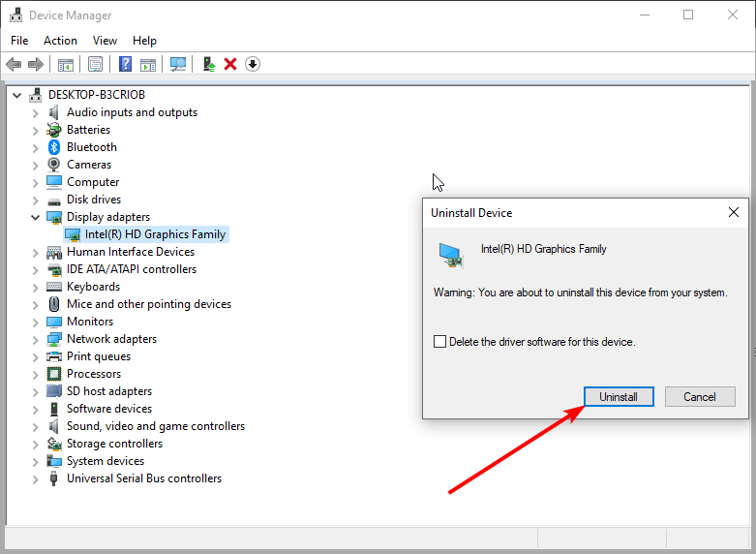Screen dimensions: 756x554
Task: Select the Disk drives icon
Action: (x=54, y=200)
